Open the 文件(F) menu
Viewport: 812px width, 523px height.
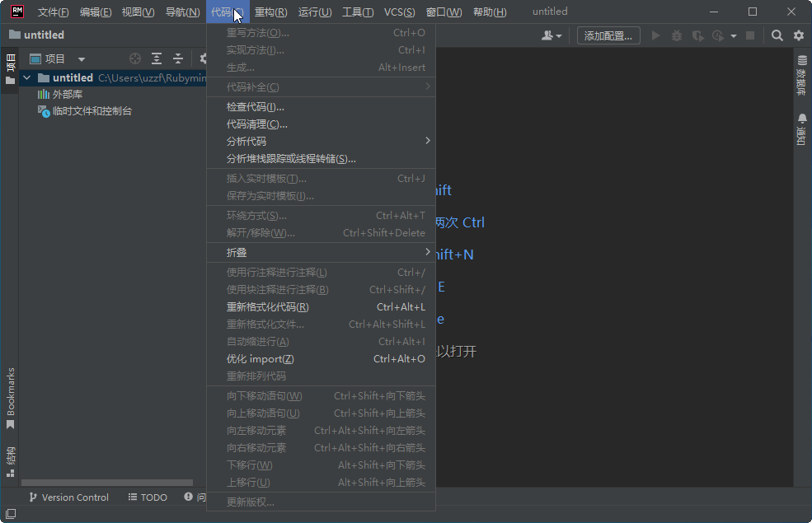pos(53,12)
